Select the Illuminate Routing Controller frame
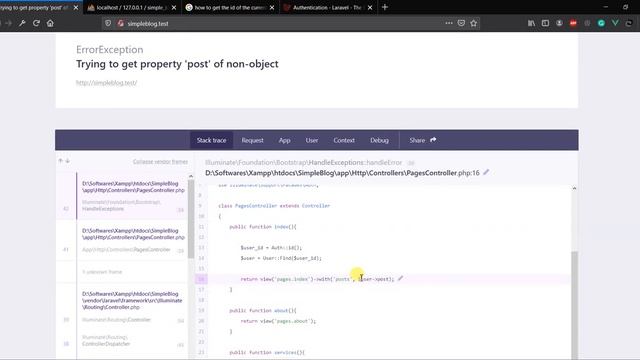The height and width of the screenshot is (360, 640). 122,307
